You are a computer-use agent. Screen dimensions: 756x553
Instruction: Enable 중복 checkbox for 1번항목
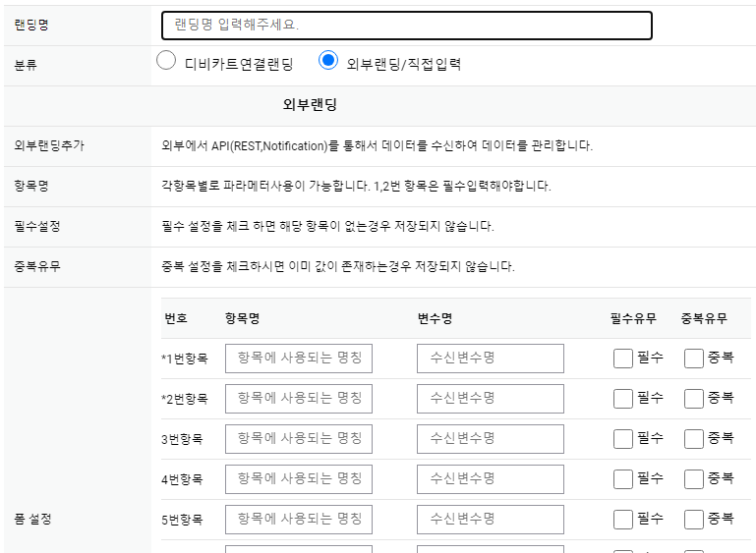[694, 359]
